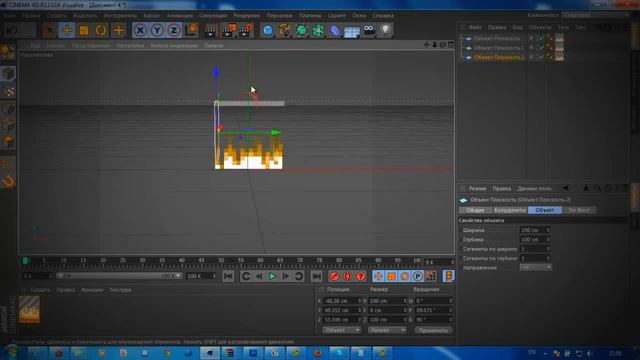
Task: Click viewport pan move icon
Action: click(x=427, y=44)
